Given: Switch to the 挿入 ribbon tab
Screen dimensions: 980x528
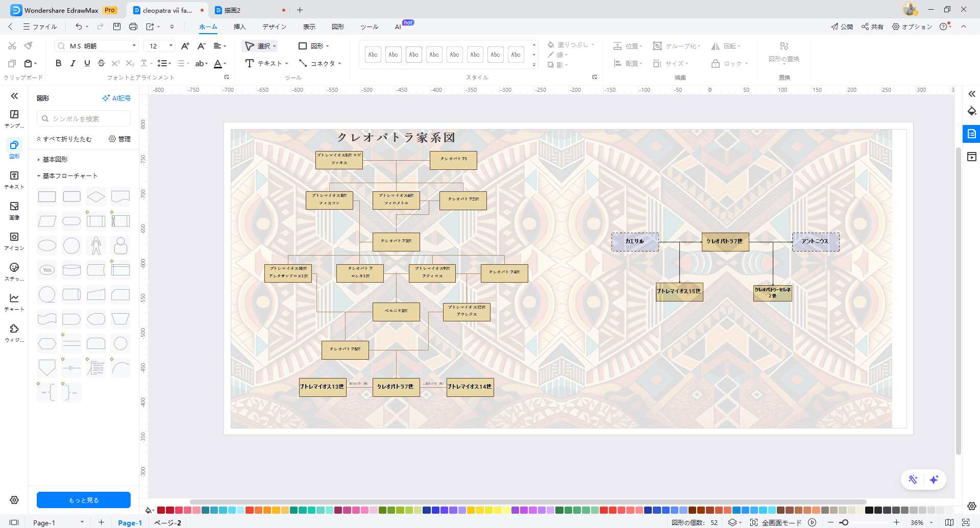Looking at the screenshot, I should (239, 27).
